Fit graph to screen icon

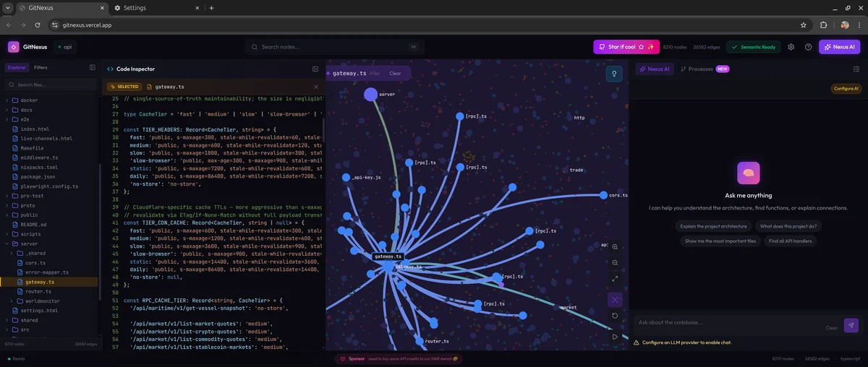tap(615, 279)
